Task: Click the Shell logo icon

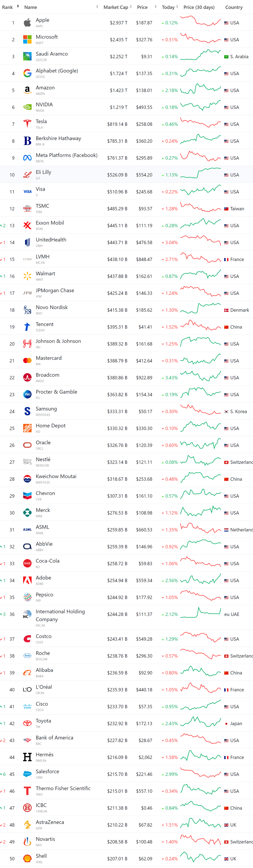Action: [27, 859]
